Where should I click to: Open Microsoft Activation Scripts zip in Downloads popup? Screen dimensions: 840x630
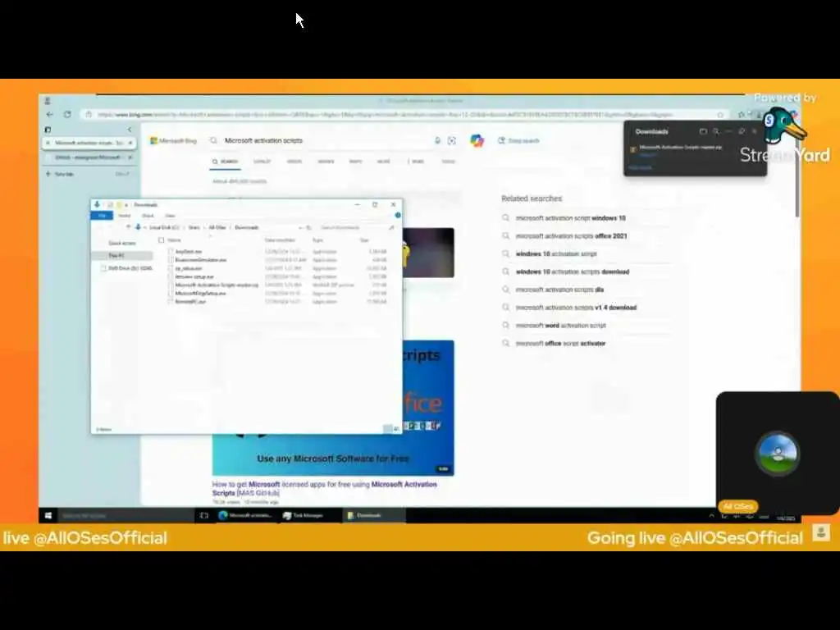[x=680, y=147]
